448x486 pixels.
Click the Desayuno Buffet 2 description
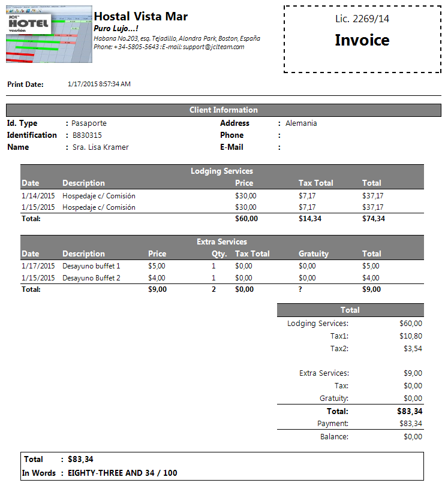pos(91,278)
